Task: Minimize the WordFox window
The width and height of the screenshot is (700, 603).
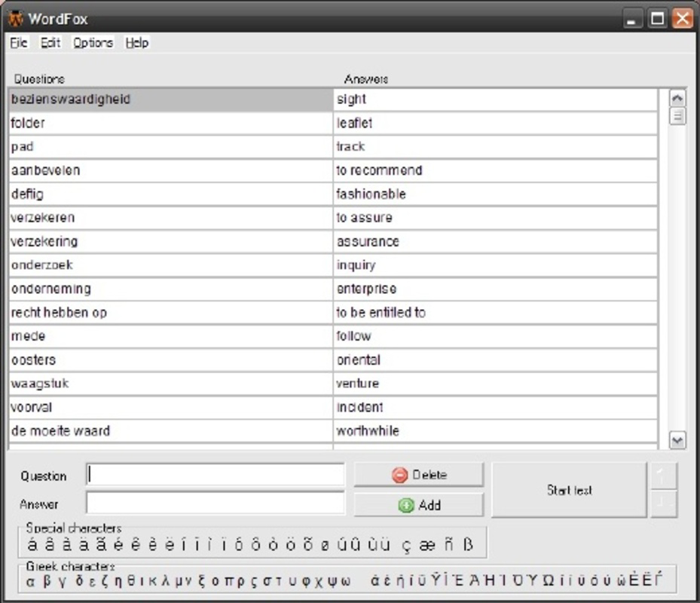Action: [631, 19]
